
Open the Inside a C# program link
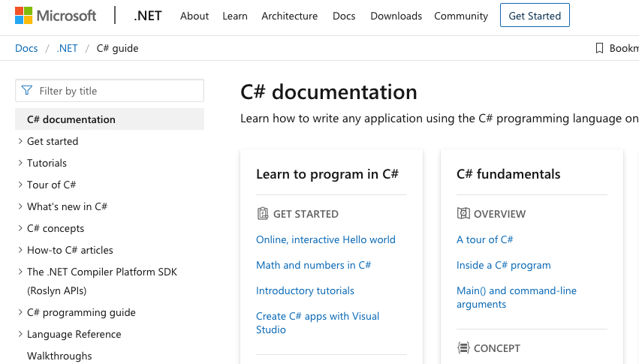(503, 265)
